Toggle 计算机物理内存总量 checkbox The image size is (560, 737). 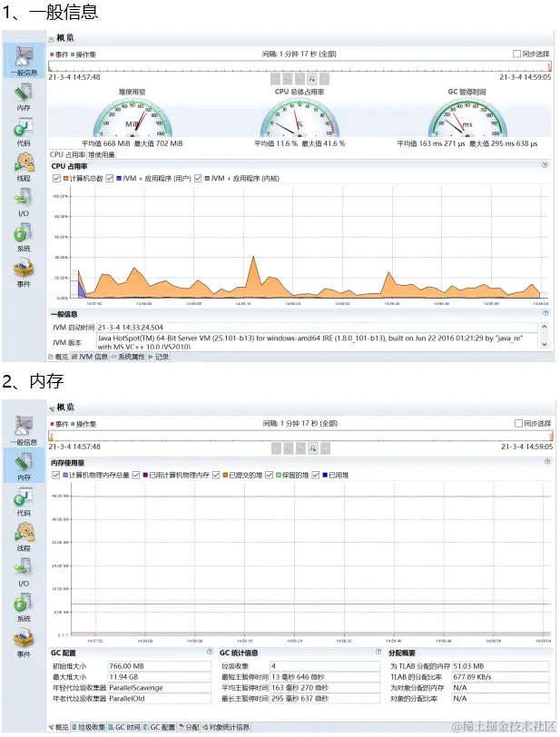point(56,476)
